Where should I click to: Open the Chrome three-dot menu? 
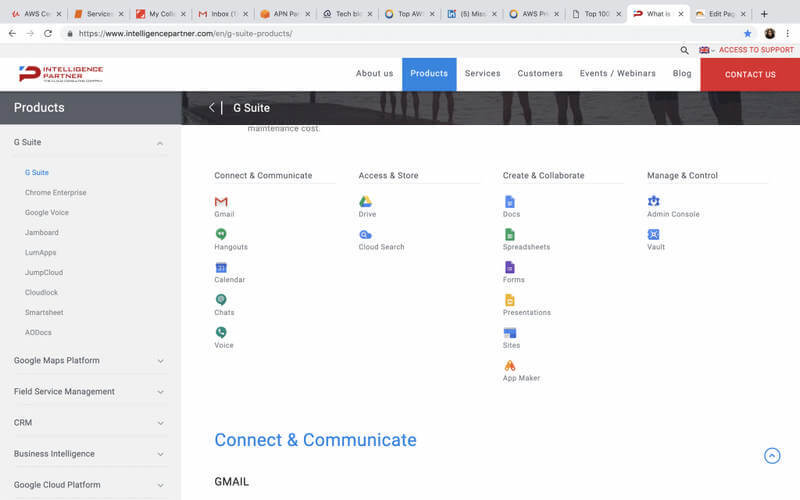coord(788,33)
